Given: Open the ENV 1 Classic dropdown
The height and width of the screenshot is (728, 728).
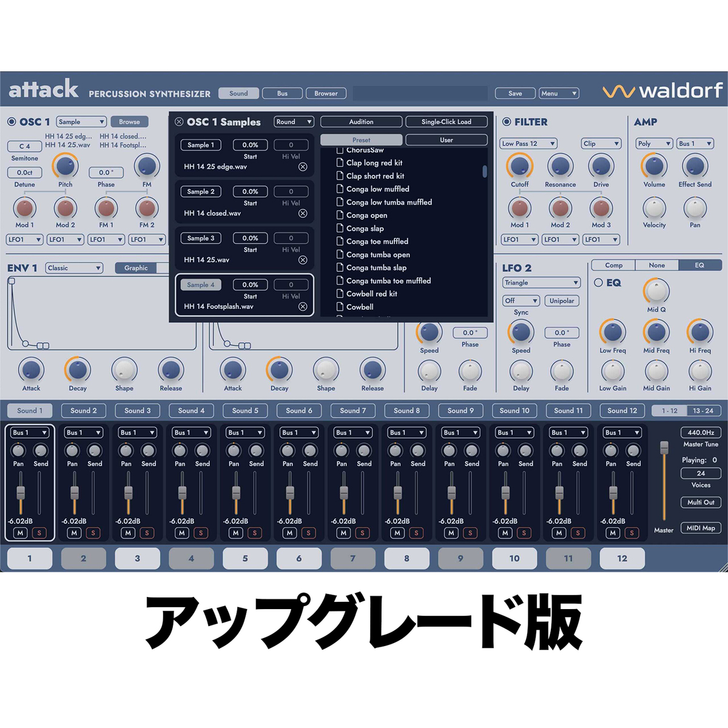Looking at the screenshot, I should (75, 268).
